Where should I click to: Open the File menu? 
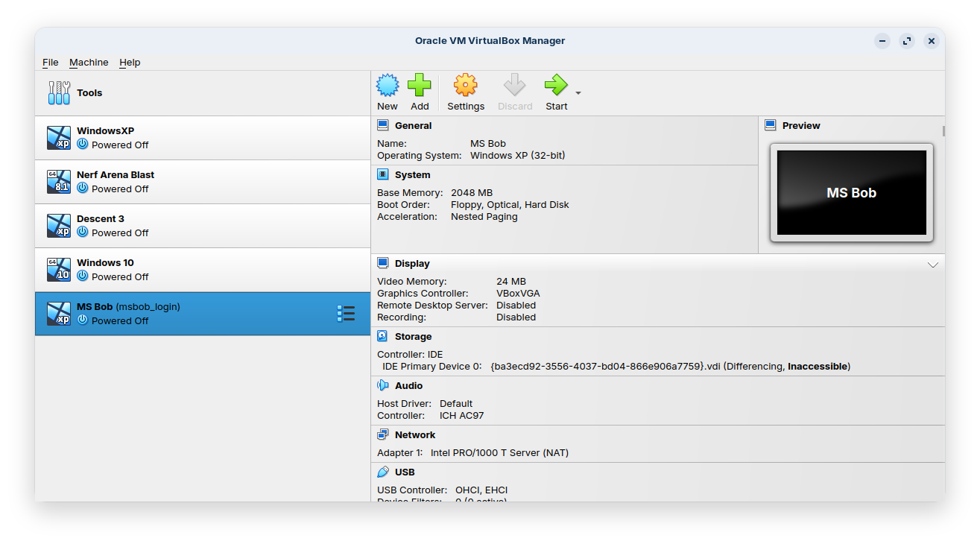click(50, 63)
